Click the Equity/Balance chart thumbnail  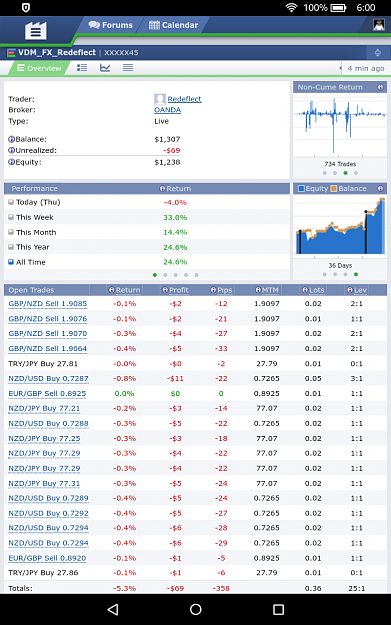coord(340,225)
